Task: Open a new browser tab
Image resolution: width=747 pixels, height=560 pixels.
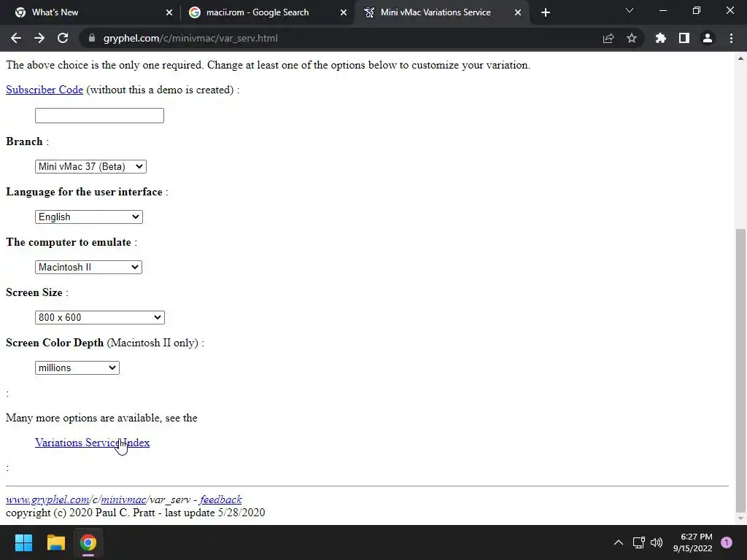Action: point(546,12)
